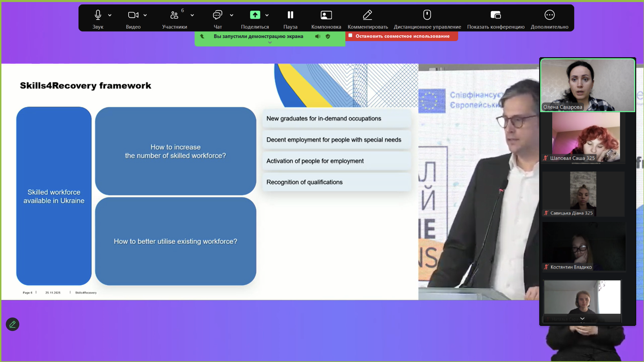Click the green Поделиться share icon
This screenshot has height=362, width=644.
pos(255,15)
